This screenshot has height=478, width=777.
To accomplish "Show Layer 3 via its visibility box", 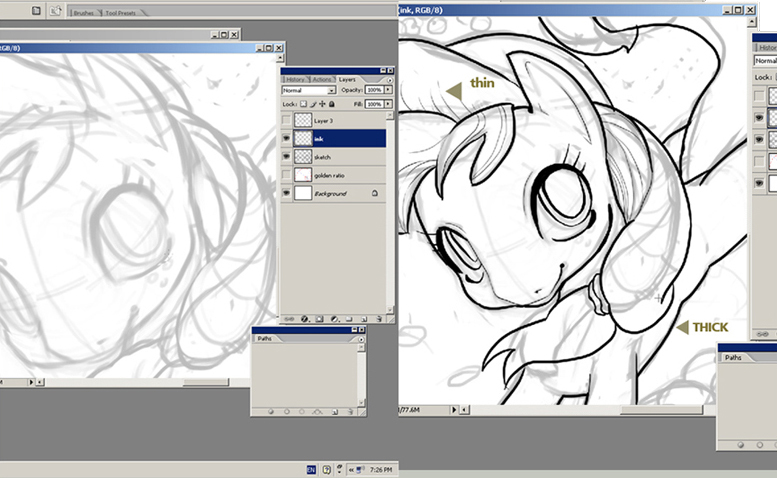I will click(286, 120).
